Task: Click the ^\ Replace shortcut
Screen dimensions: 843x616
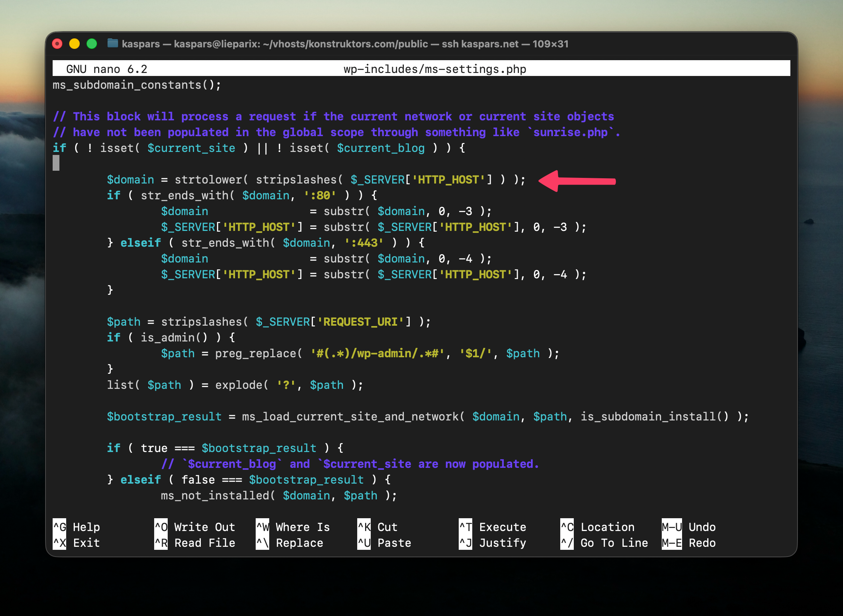Action: click(290, 543)
